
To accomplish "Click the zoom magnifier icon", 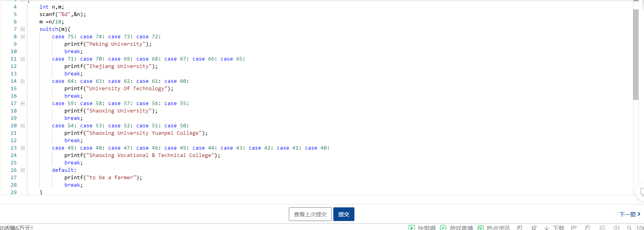I will coord(629,228).
